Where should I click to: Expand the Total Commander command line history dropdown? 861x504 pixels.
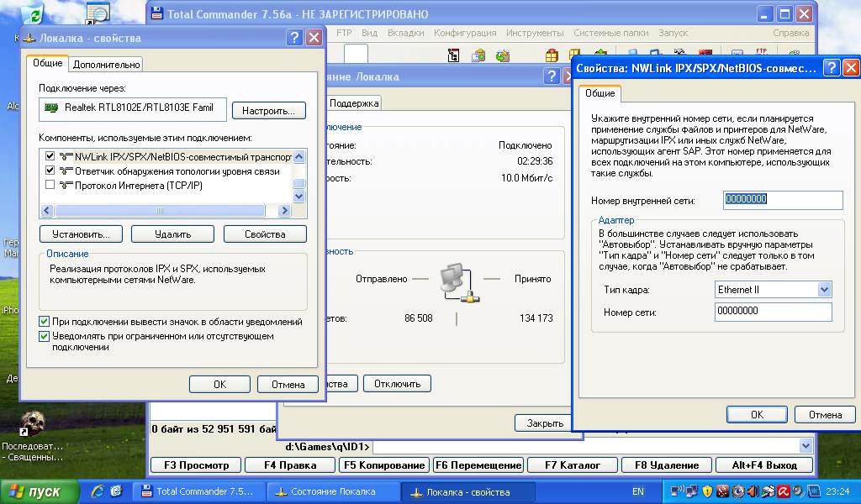(806, 446)
